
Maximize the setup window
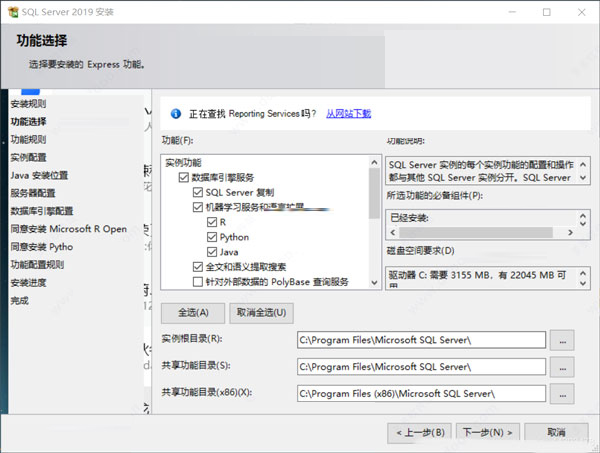coord(547,12)
